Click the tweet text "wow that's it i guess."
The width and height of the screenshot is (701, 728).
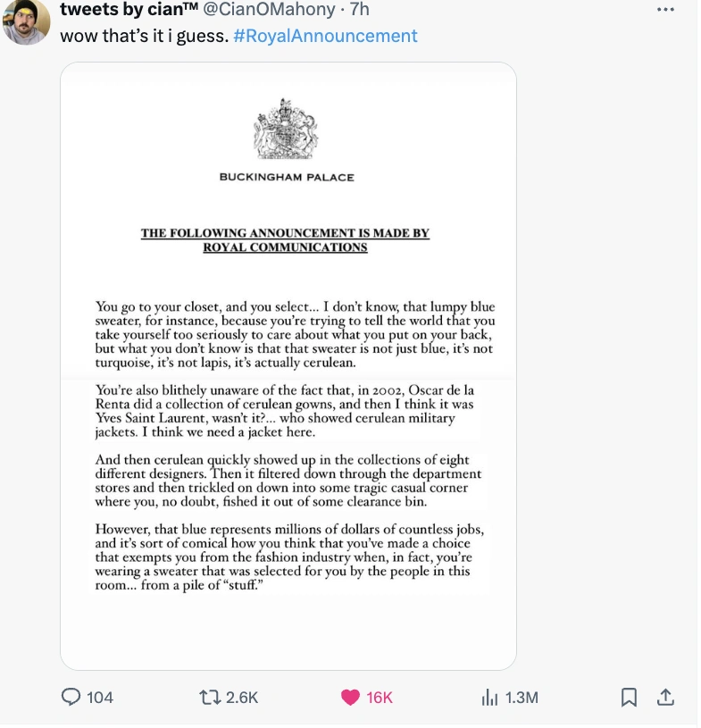[143, 36]
